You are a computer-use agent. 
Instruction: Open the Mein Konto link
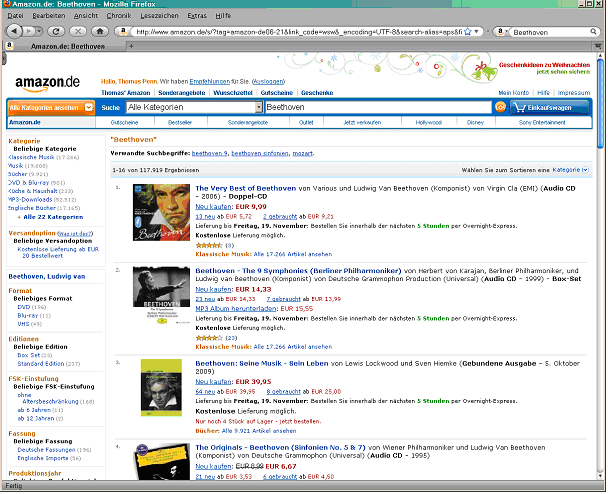point(513,93)
